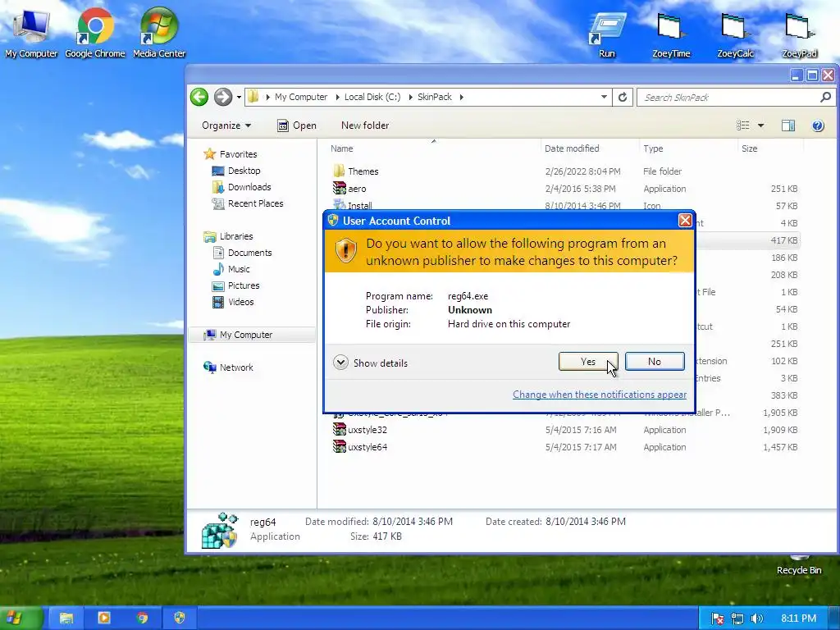Open the Organize dropdown menu
The image size is (840, 630).
[226, 126]
